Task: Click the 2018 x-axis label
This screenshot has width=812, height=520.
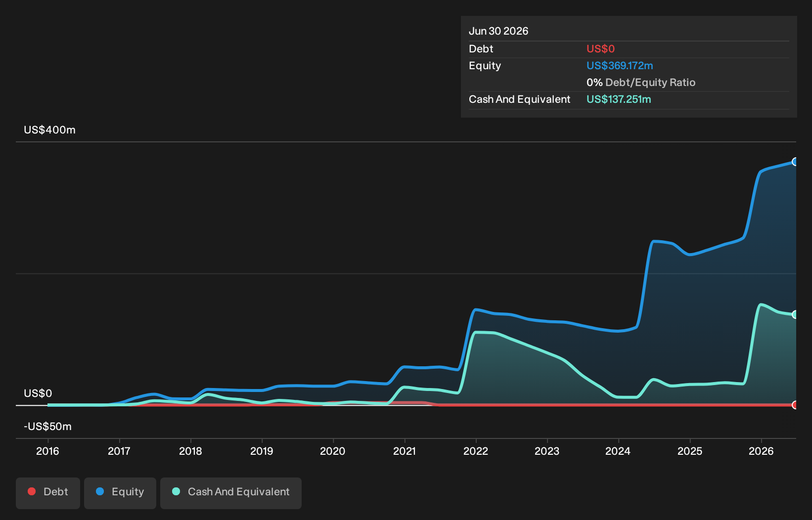Action: pyautogui.click(x=190, y=451)
